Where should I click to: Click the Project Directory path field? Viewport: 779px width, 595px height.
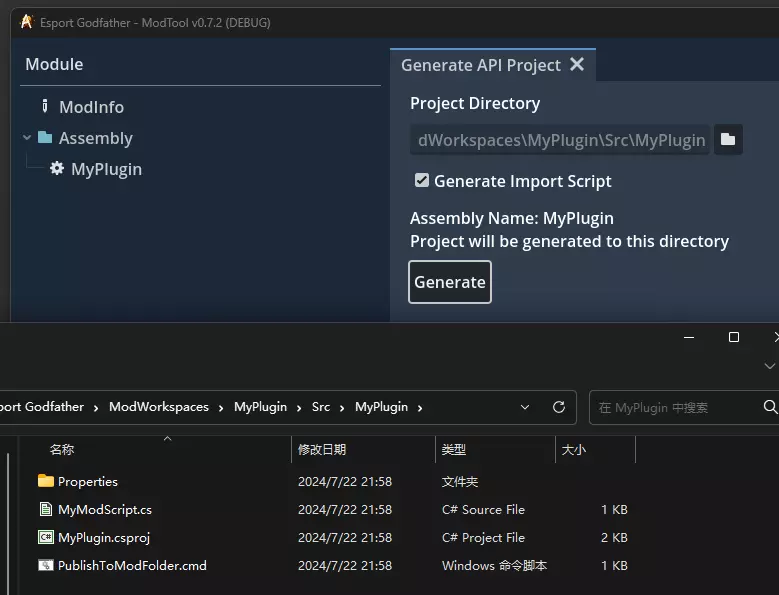point(560,140)
